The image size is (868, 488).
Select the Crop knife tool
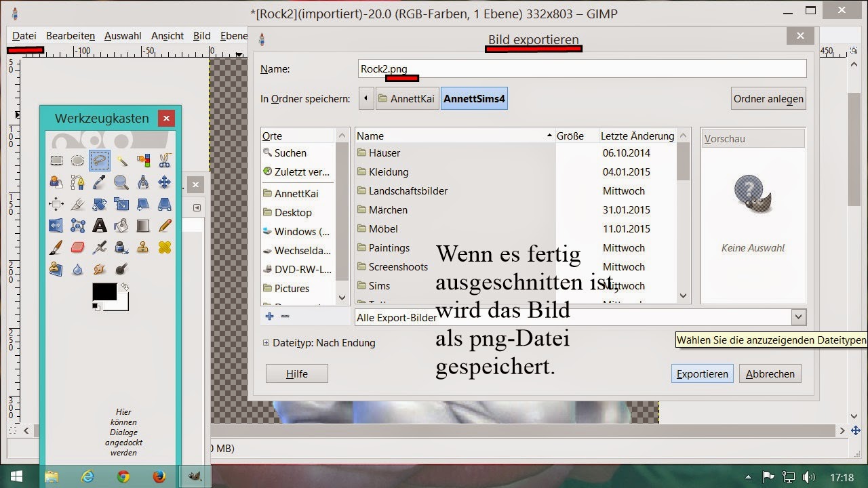(78, 204)
